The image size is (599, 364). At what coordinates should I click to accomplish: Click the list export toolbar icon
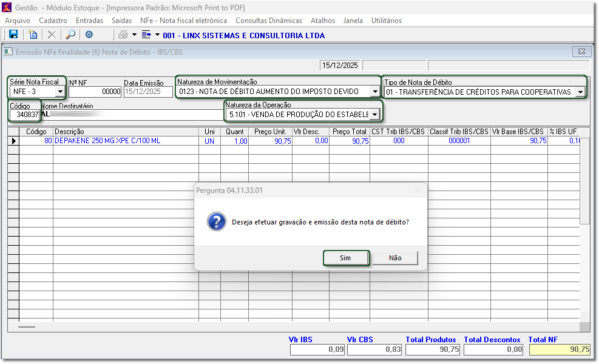[146, 35]
